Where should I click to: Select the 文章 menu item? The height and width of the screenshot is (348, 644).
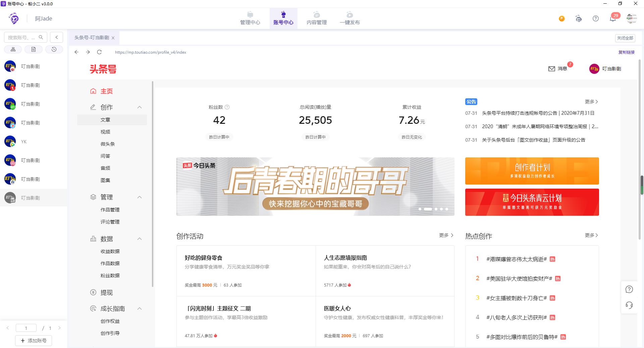(x=106, y=119)
